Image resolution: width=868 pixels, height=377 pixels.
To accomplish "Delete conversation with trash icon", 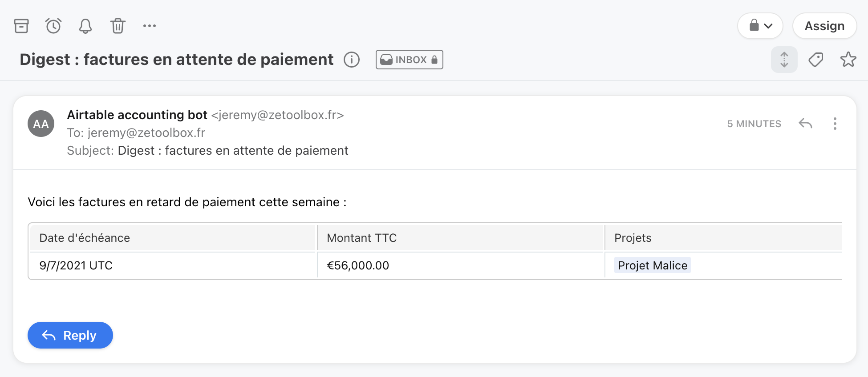I will coord(118,26).
